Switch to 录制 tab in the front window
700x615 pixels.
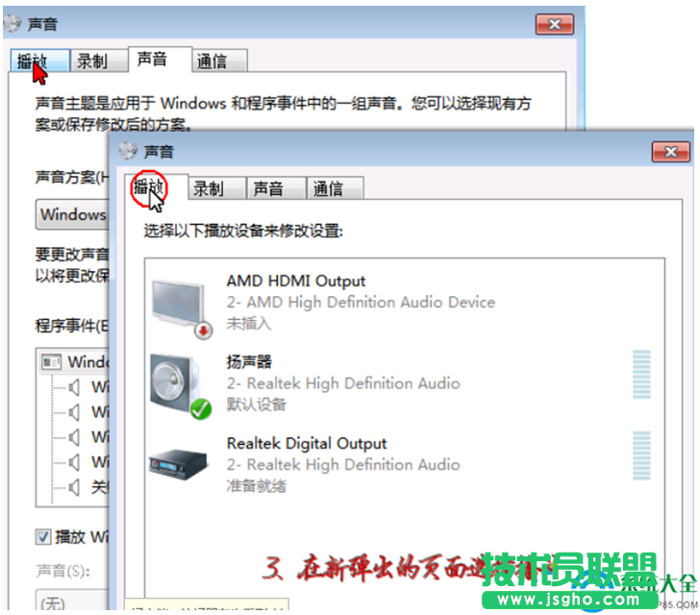[209, 188]
